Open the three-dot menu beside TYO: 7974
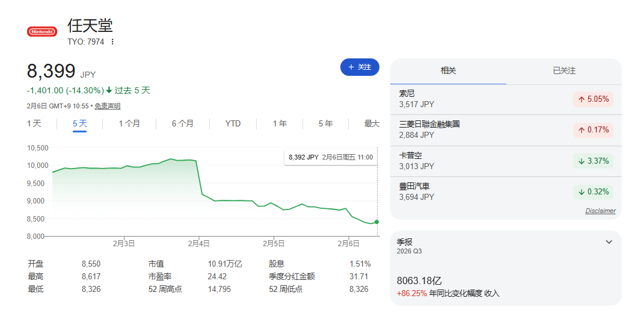Image resolution: width=644 pixels, height=316 pixels. click(x=112, y=42)
